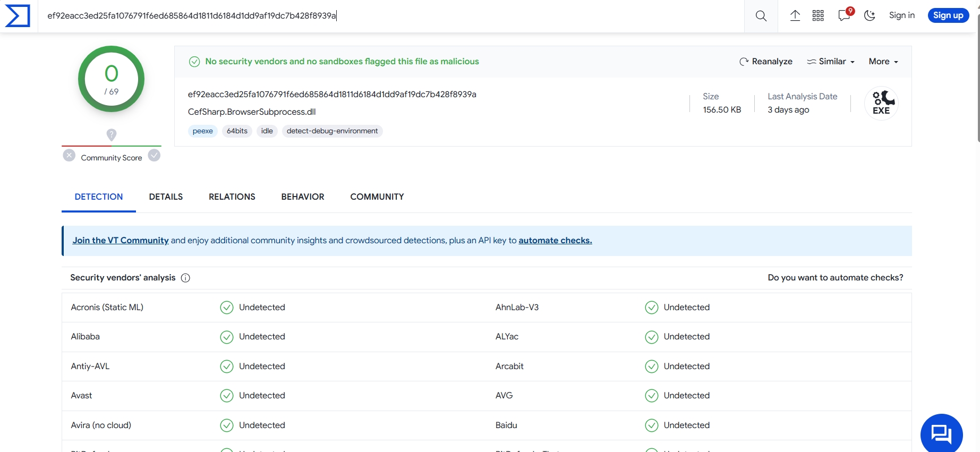This screenshot has height=452, width=980.
Task: Expand the More dropdown menu
Action: pos(883,62)
